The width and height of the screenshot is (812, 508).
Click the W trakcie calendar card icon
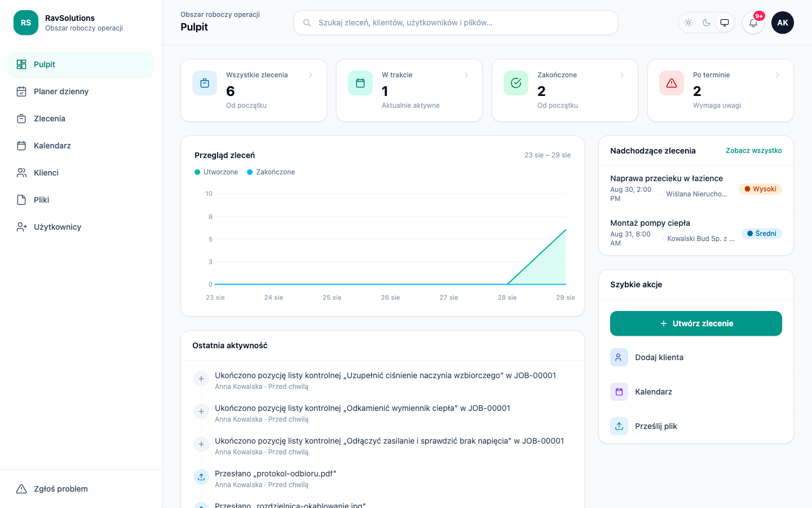tap(360, 83)
